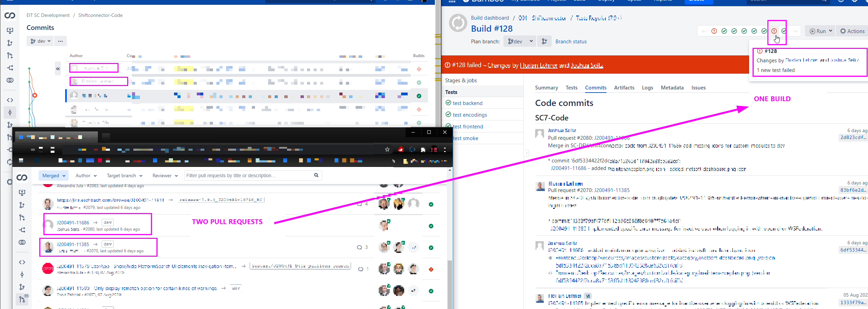
Task: Open the Target branch filter dropdown
Action: [x=124, y=175]
